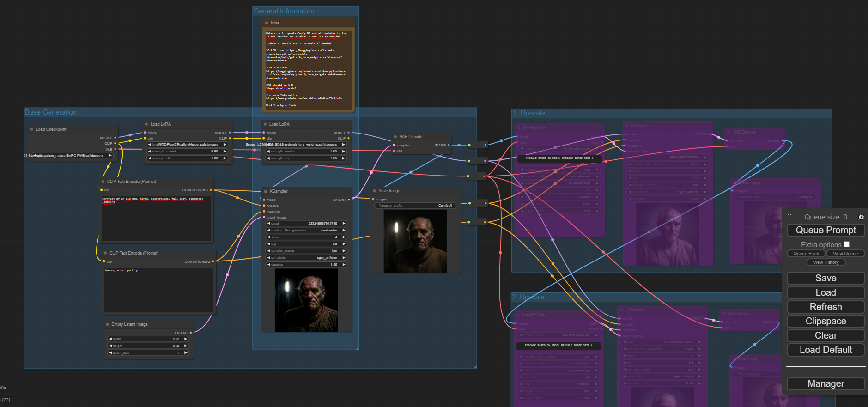Enable the Extra options checkbox
Viewport: 868px width, 407px height.
click(846, 244)
